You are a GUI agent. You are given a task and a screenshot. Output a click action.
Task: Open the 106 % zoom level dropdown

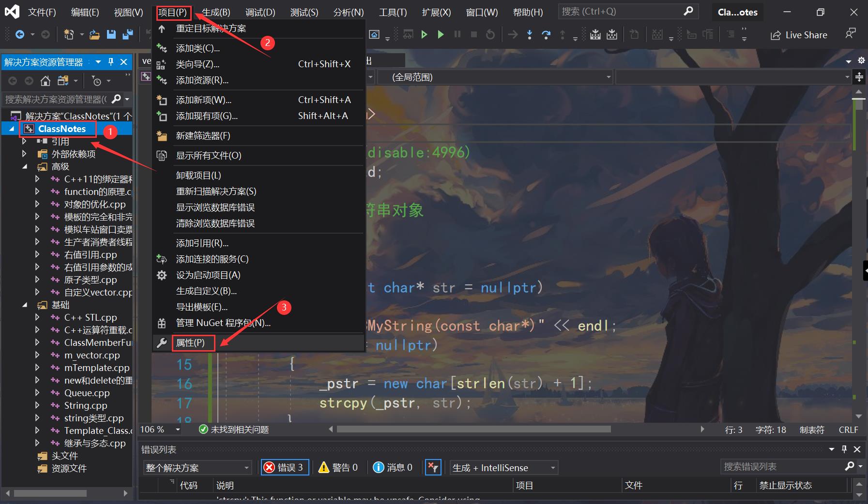pyautogui.click(x=178, y=430)
